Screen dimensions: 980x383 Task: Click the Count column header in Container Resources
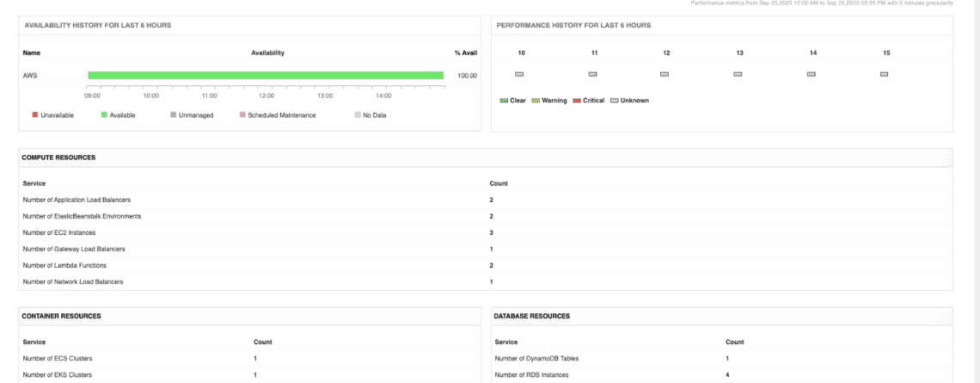pos(262,343)
